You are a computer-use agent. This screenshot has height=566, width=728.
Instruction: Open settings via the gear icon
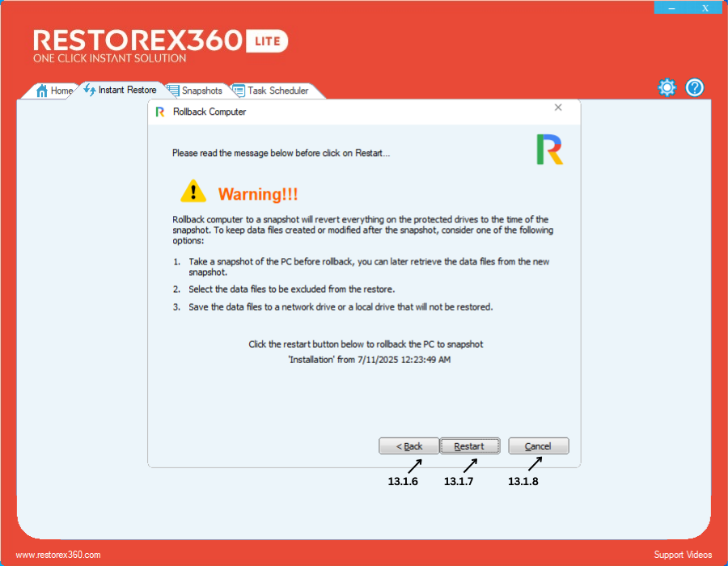[667, 87]
